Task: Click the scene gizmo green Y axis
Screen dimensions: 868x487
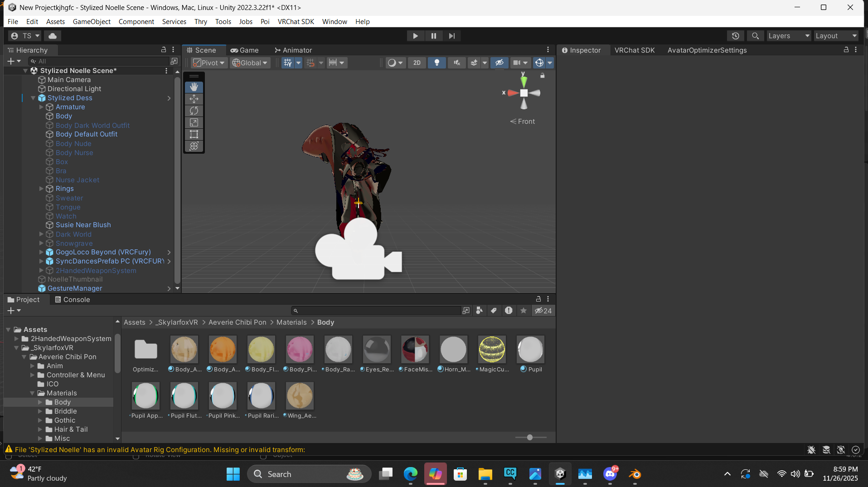Action: click(x=524, y=81)
